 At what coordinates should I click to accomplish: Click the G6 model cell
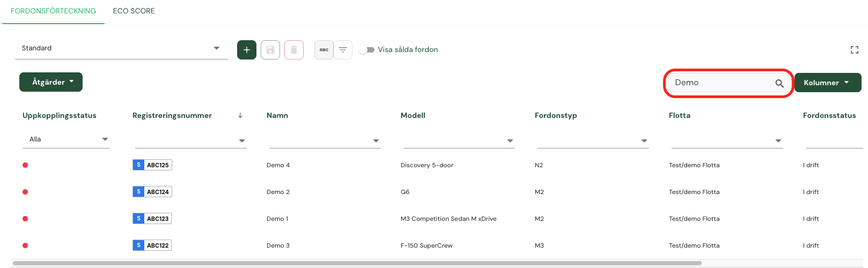pyautogui.click(x=405, y=192)
